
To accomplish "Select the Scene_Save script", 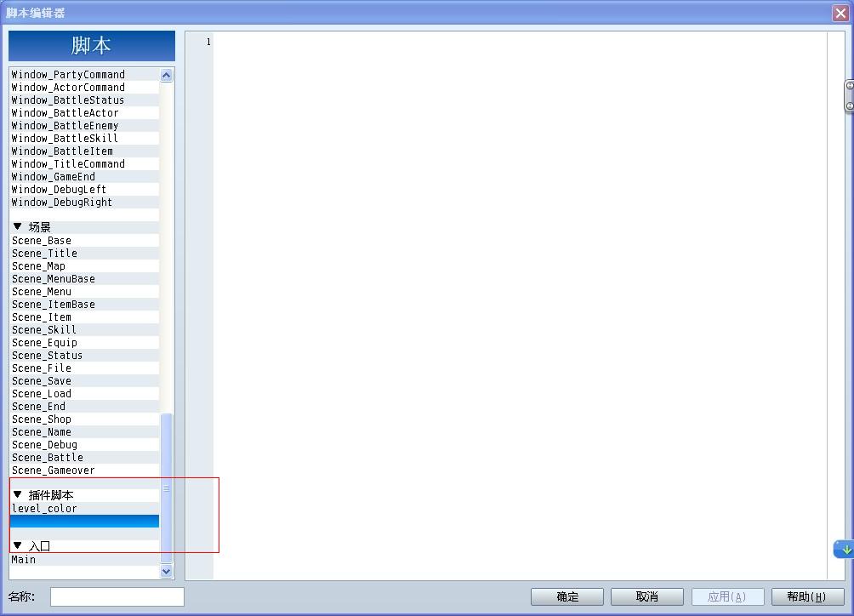I will pyautogui.click(x=84, y=381).
